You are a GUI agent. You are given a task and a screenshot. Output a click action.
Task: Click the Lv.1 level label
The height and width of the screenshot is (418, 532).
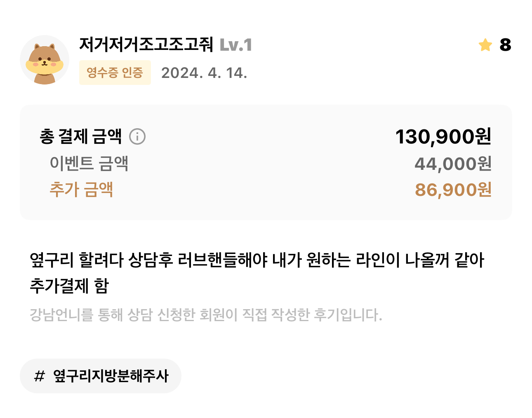coord(236,45)
